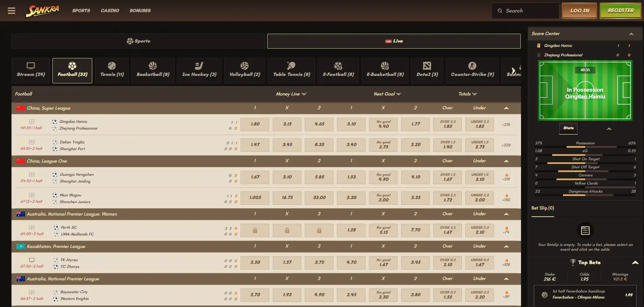Show more sports with the right arrow

point(513,71)
